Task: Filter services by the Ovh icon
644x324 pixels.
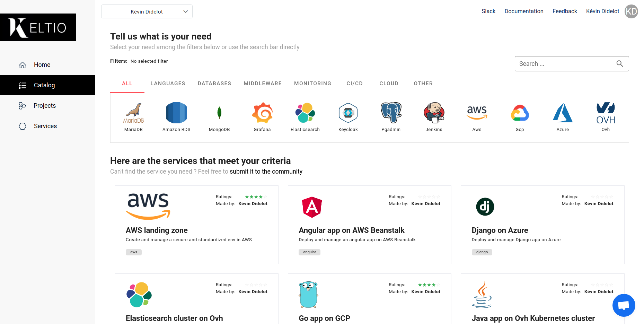Action: pos(605,113)
